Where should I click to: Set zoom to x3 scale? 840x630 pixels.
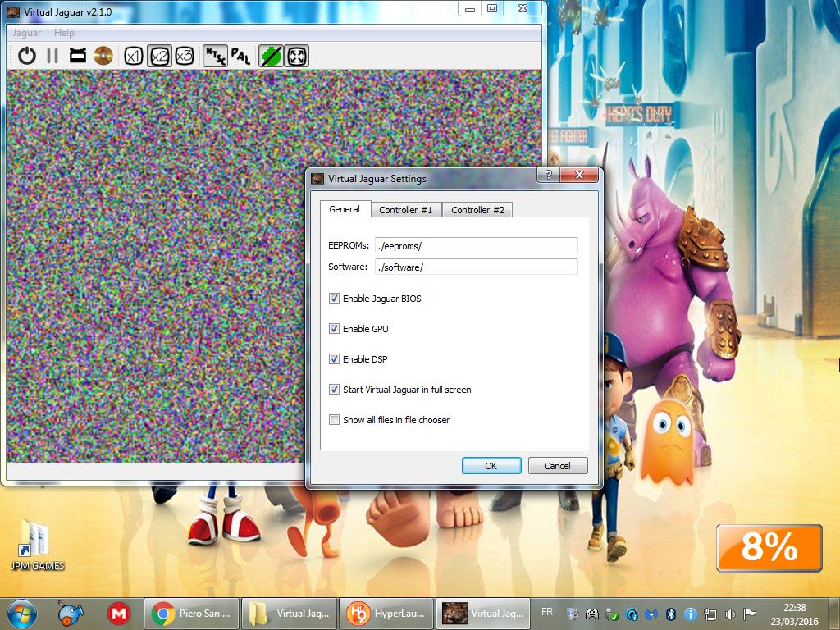185,56
